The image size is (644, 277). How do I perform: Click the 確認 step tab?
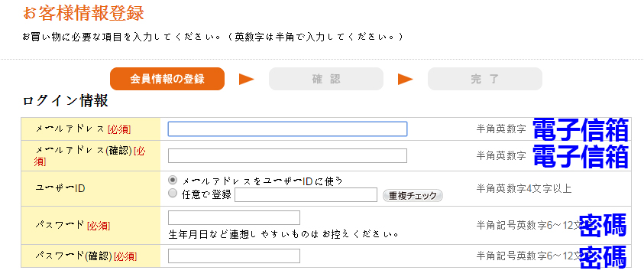pyautogui.click(x=326, y=79)
